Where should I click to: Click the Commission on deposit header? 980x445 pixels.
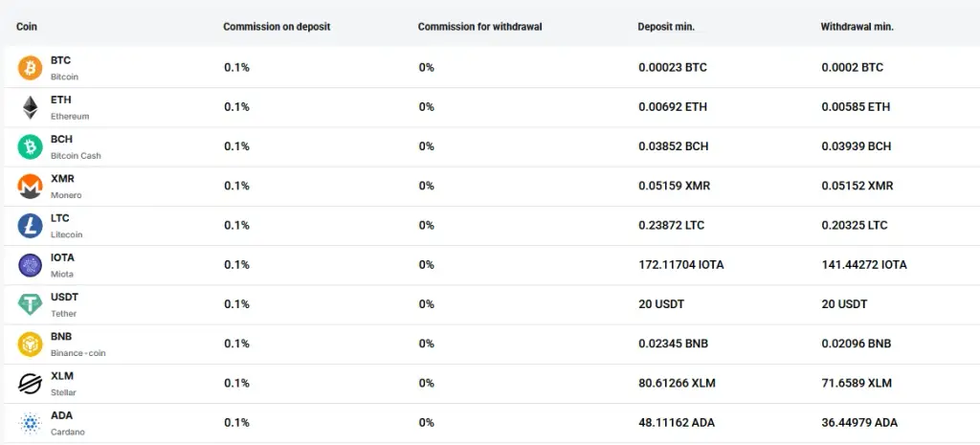tap(277, 27)
